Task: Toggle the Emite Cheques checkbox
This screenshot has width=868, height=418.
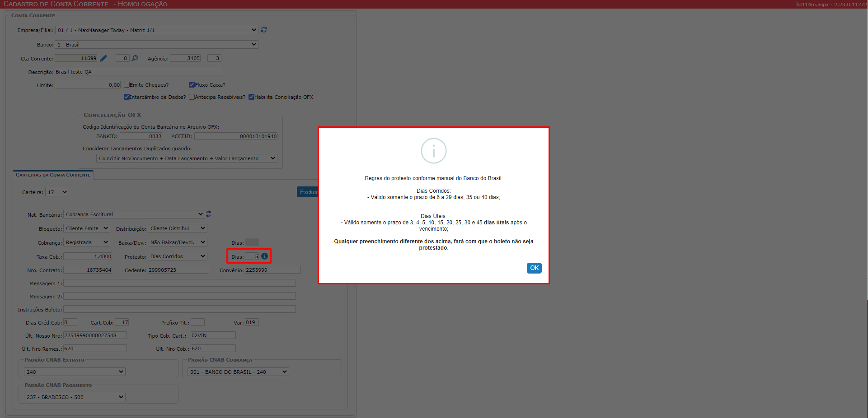Action: 127,84
